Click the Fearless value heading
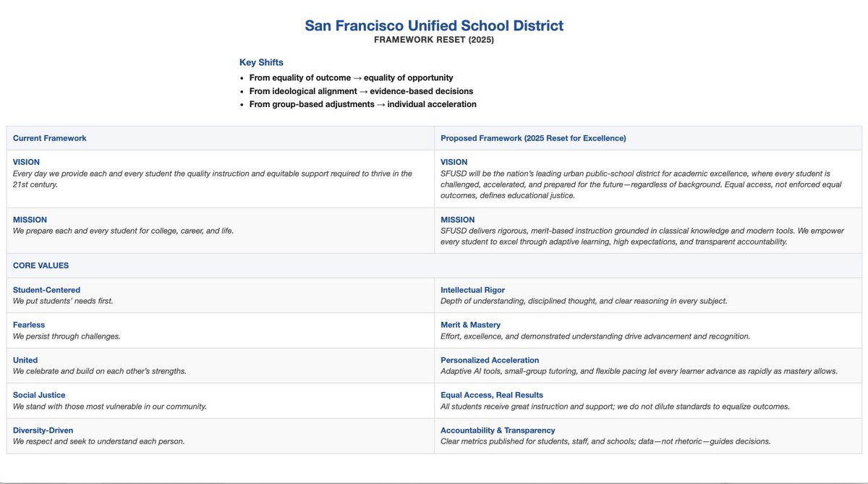 click(x=29, y=325)
